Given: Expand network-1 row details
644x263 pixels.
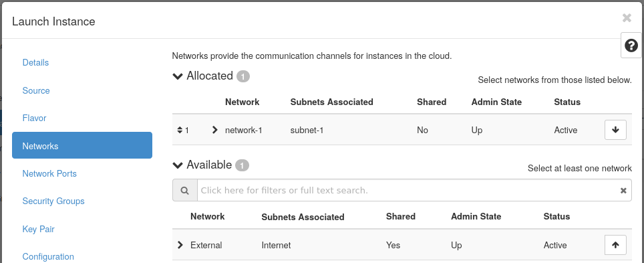Looking at the screenshot, I should pos(214,130).
